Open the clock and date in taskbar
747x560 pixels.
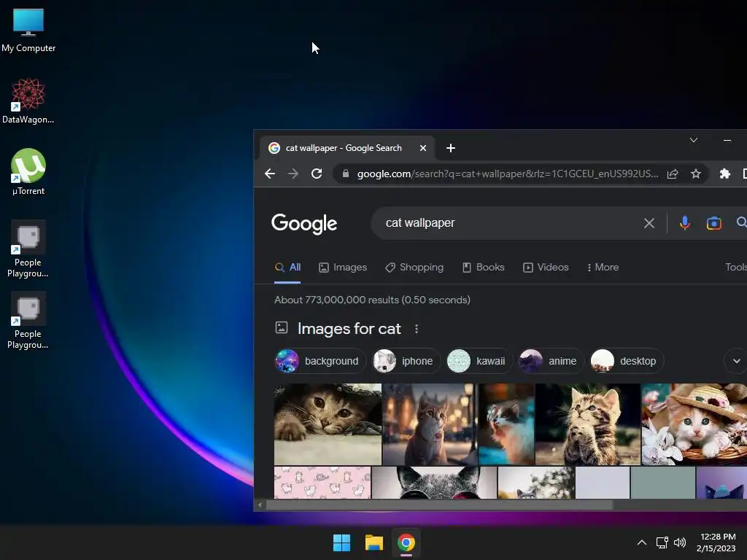pos(718,542)
